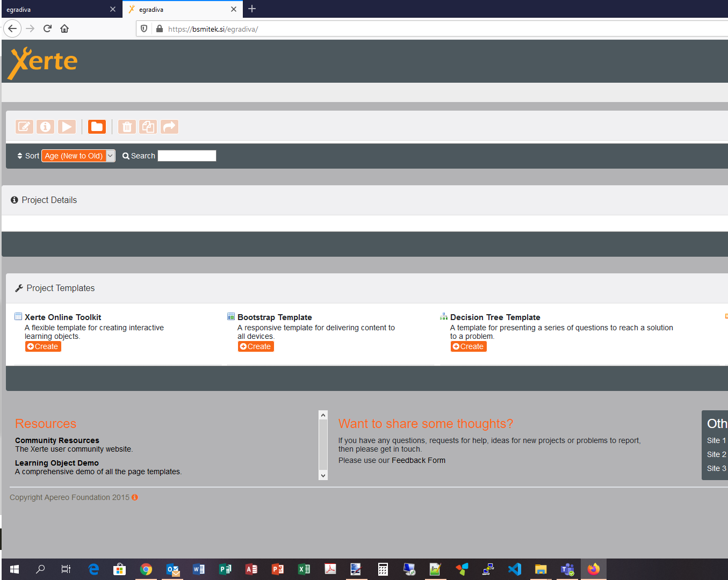Screen dimensions: 728x580
Task: Click the copyright info icon
Action: click(x=135, y=497)
